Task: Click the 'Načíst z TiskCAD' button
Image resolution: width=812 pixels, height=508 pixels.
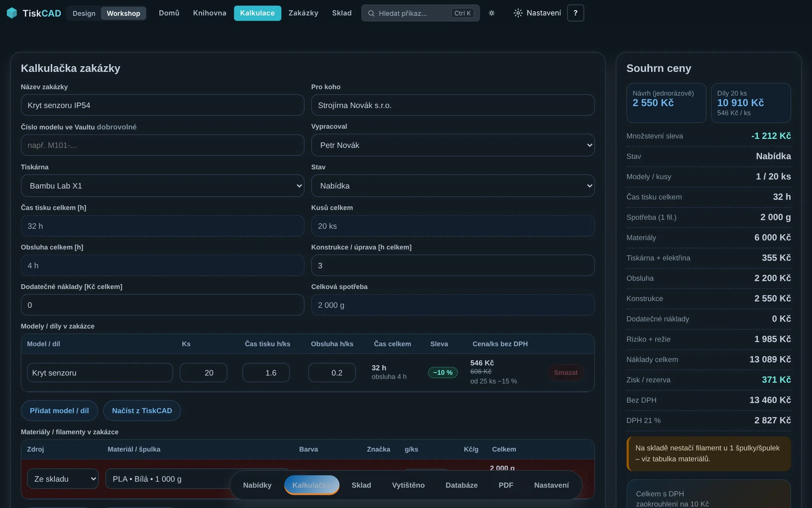Action: click(x=142, y=411)
